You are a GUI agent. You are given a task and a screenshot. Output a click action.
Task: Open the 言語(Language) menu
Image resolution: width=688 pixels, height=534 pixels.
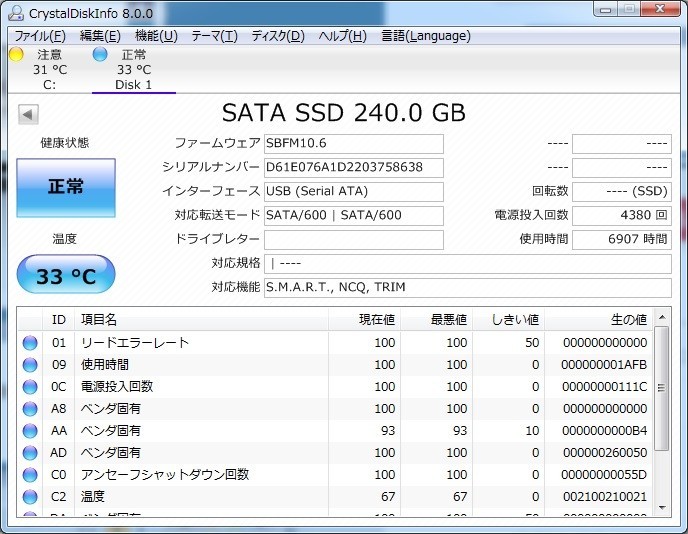coord(426,36)
